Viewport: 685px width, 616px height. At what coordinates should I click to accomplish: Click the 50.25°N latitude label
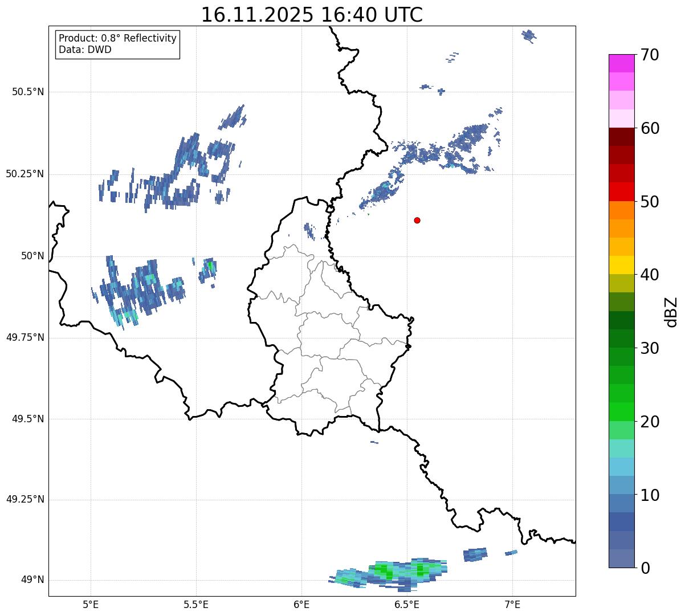25,174
